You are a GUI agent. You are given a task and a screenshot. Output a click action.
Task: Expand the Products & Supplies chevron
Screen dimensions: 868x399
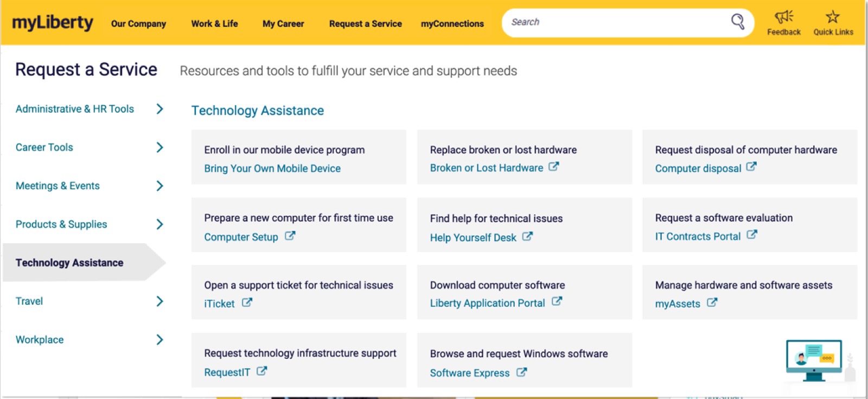(x=159, y=224)
